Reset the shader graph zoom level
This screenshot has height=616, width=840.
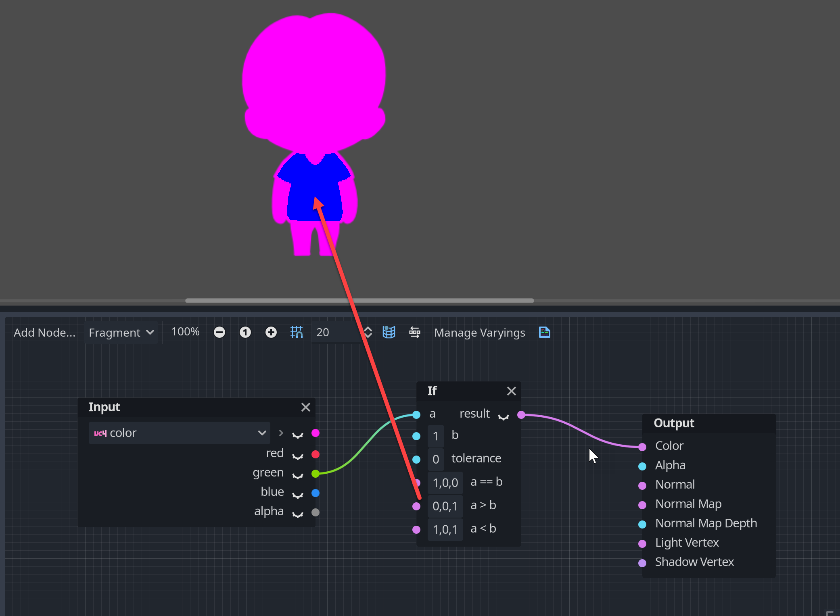(x=245, y=332)
